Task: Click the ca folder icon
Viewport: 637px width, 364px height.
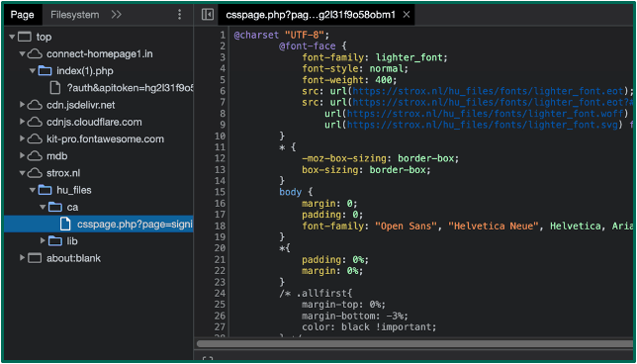Action: [x=55, y=207]
